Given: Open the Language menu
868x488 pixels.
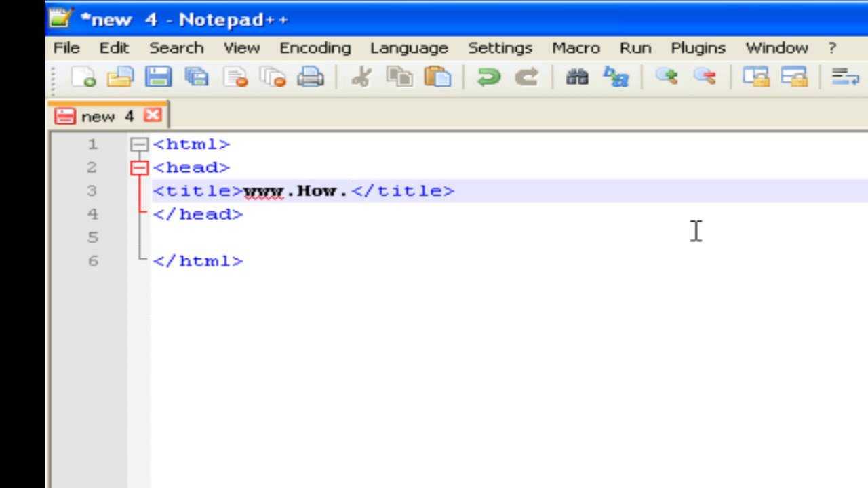Looking at the screenshot, I should pos(409,48).
